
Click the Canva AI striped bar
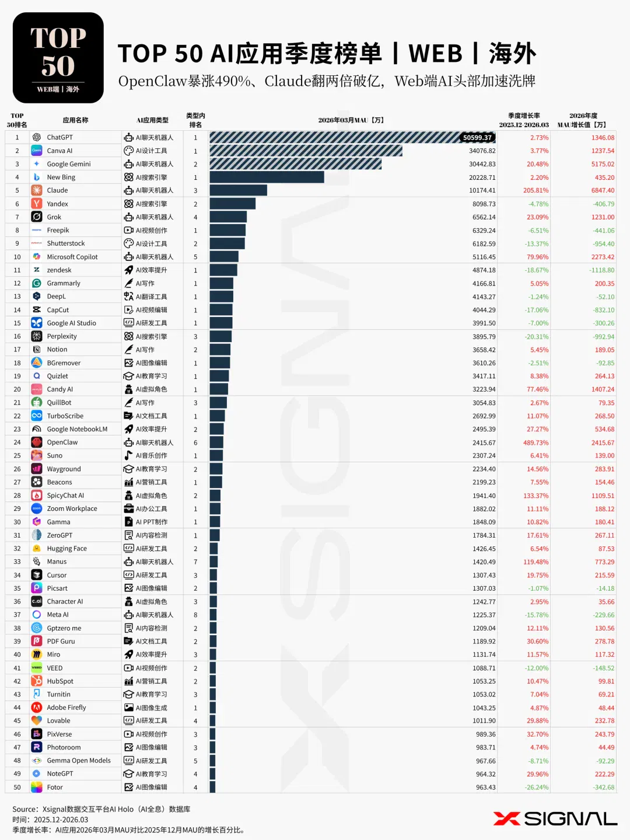(306, 151)
